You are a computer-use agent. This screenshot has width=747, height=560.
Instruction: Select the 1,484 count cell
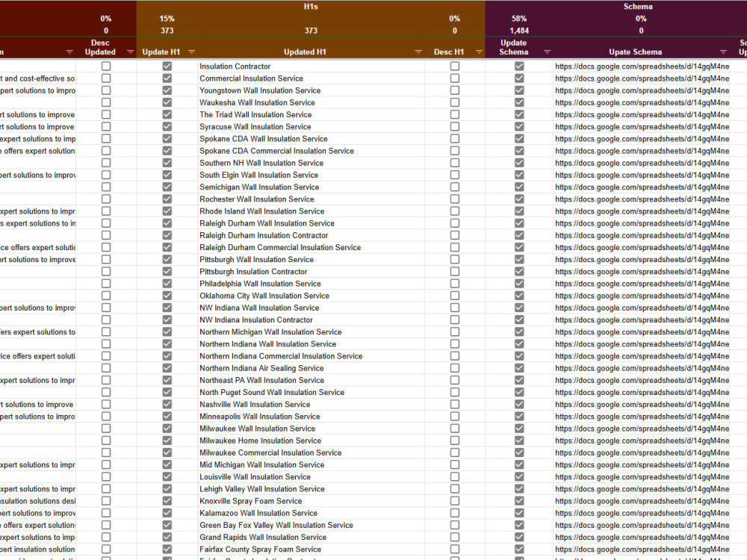pos(519,31)
